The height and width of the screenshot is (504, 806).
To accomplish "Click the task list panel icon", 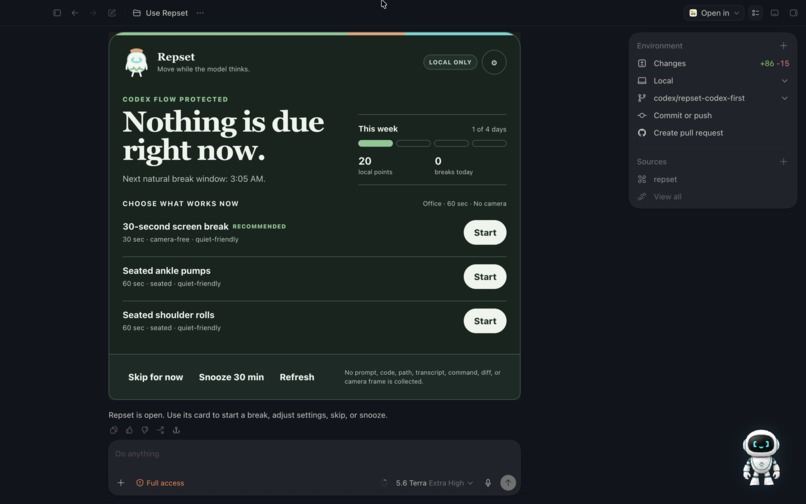I will (756, 13).
